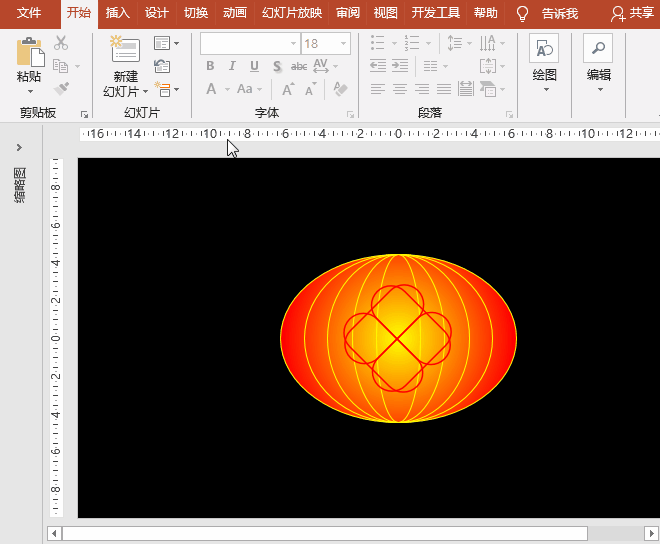
Task: Click the Align Text vertical icon
Action: click(x=487, y=66)
